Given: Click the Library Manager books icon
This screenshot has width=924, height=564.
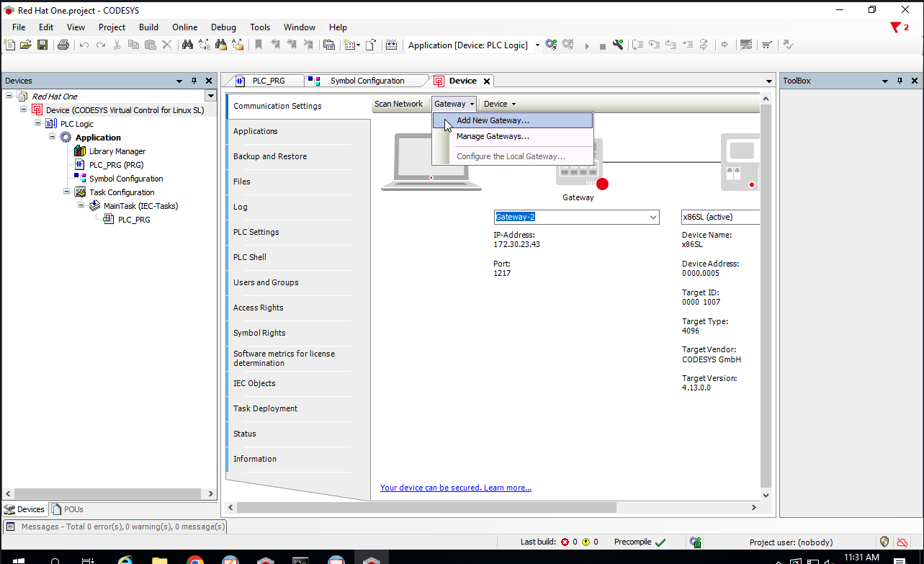Looking at the screenshot, I should [80, 151].
